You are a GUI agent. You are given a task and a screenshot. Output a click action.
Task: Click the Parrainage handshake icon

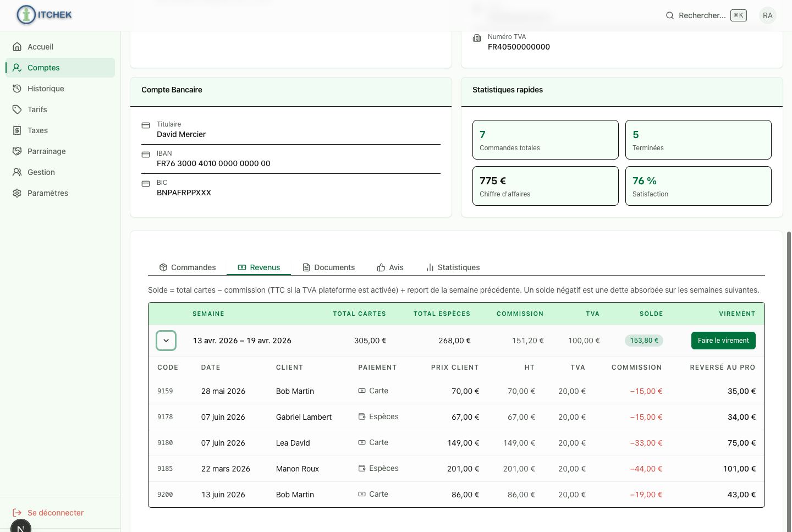click(17, 151)
